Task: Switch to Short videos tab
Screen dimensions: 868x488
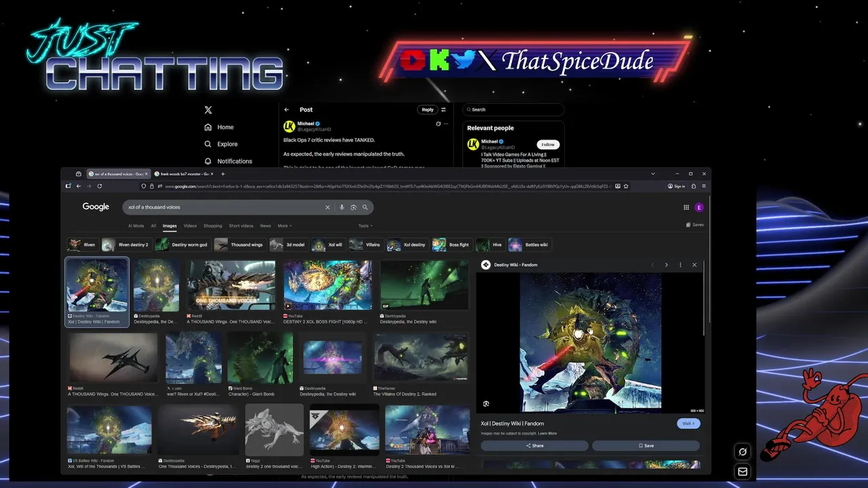Action: [241, 226]
